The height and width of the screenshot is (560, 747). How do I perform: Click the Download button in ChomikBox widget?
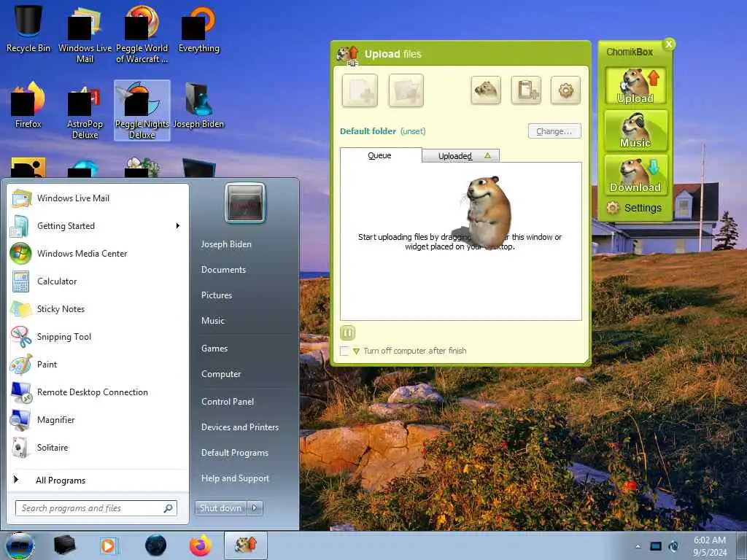tap(635, 175)
